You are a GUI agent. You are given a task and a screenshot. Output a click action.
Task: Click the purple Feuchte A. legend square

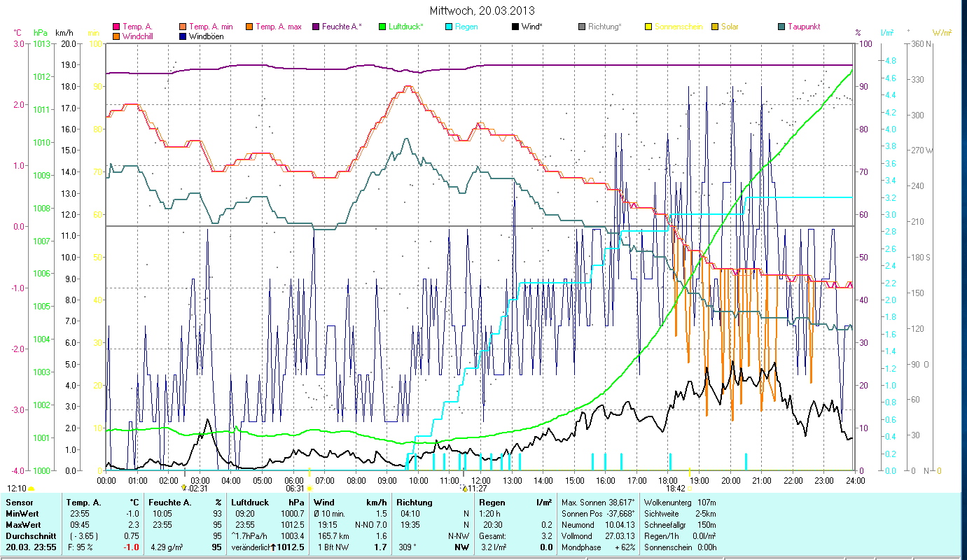click(x=316, y=27)
